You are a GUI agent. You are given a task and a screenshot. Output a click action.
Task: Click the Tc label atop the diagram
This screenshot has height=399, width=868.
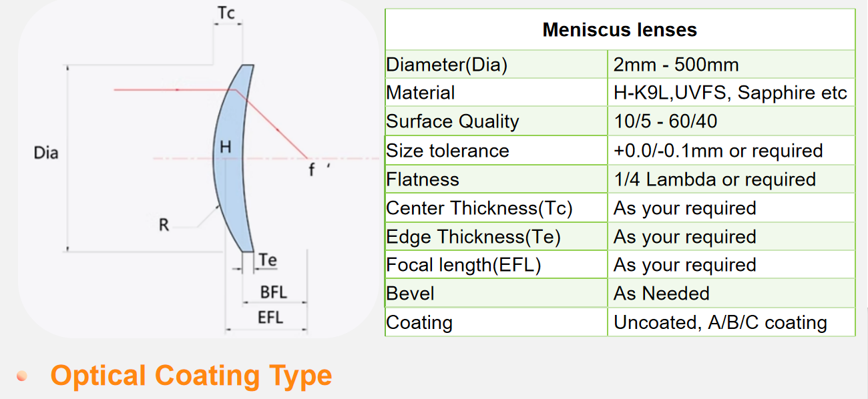227,13
